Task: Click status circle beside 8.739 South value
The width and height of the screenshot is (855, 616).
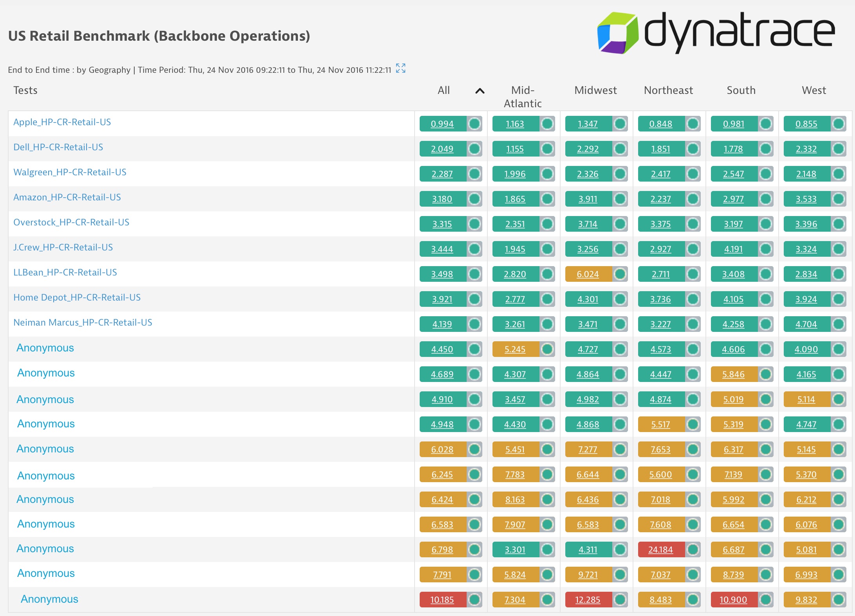Action: [x=766, y=575]
